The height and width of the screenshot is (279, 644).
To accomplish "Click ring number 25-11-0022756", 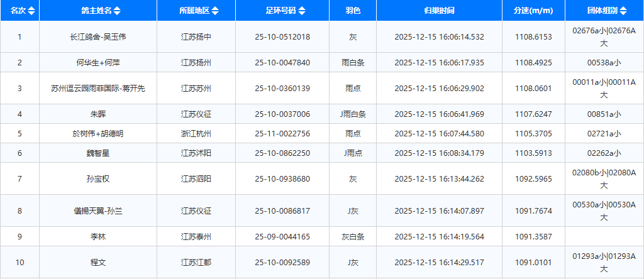I will (x=282, y=133).
